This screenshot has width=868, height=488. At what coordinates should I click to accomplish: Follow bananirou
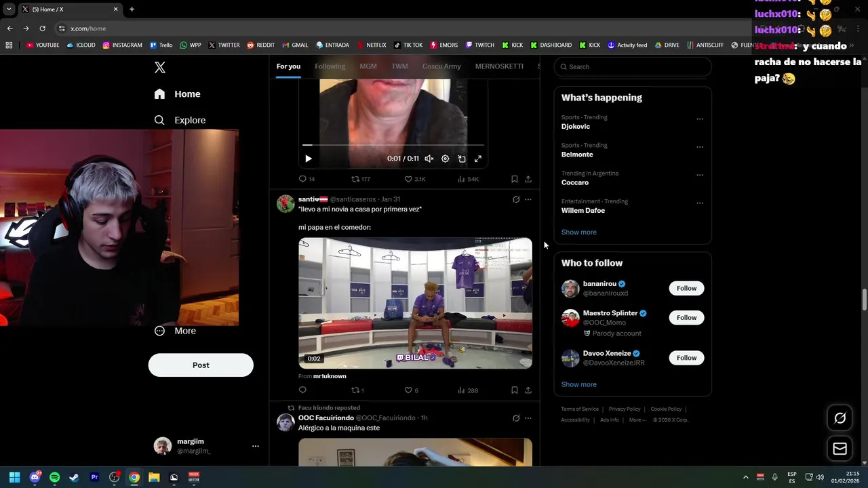(686, 288)
